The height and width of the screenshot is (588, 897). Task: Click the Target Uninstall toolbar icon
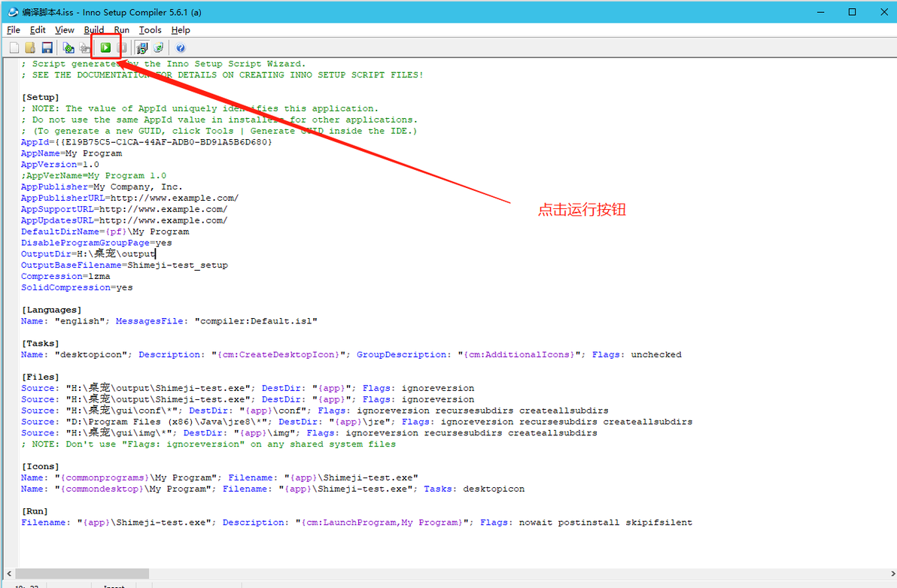(159, 48)
